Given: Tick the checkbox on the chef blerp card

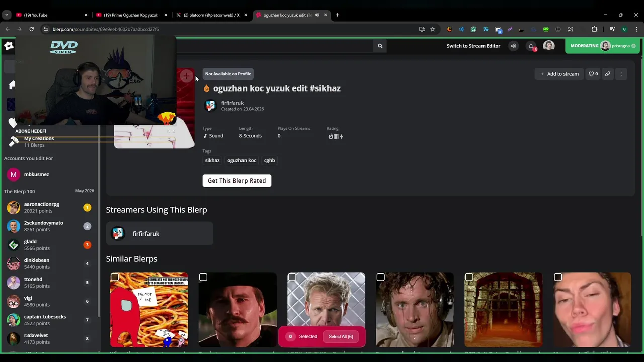Looking at the screenshot, I should (292, 277).
